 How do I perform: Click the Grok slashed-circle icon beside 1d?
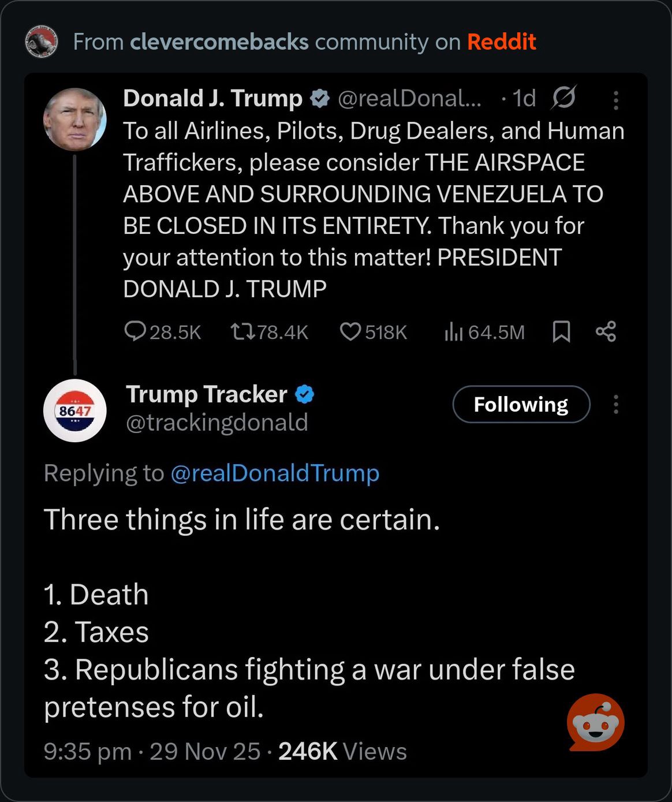(x=563, y=98)
